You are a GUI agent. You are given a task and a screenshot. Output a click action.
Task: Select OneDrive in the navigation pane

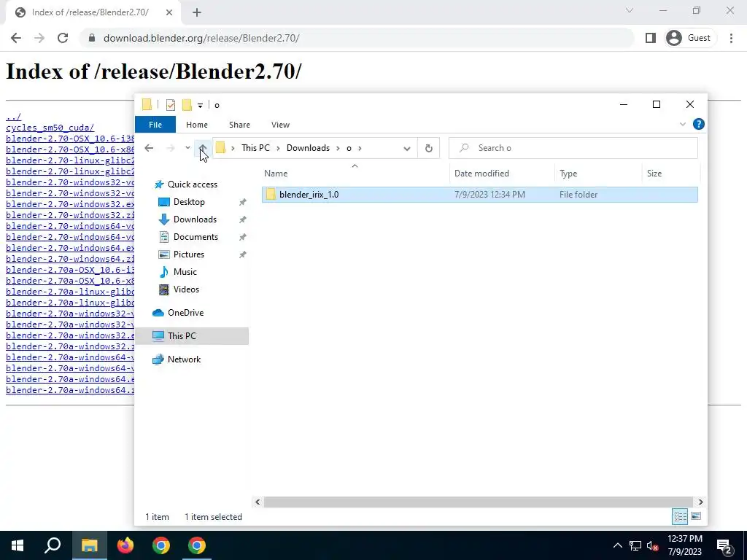click(x=185, y=313)
